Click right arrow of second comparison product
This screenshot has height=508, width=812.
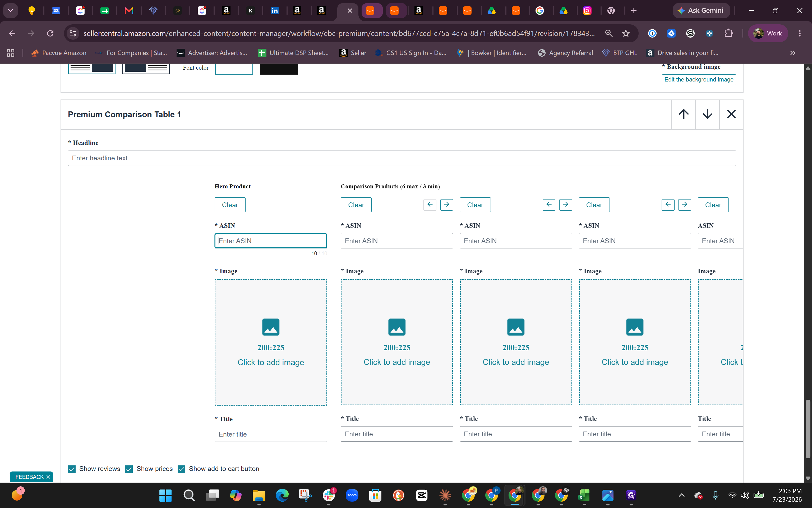(566, 205)
